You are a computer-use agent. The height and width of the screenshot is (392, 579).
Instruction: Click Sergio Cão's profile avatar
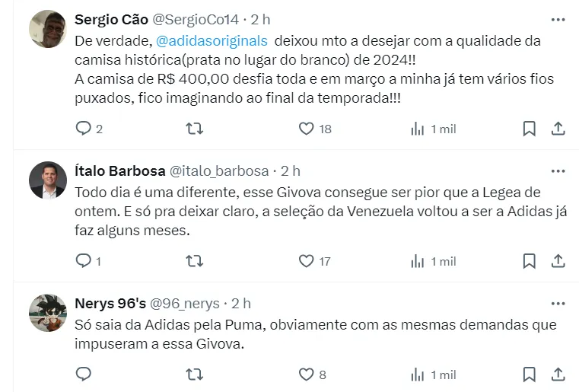(x=47, y=29)
